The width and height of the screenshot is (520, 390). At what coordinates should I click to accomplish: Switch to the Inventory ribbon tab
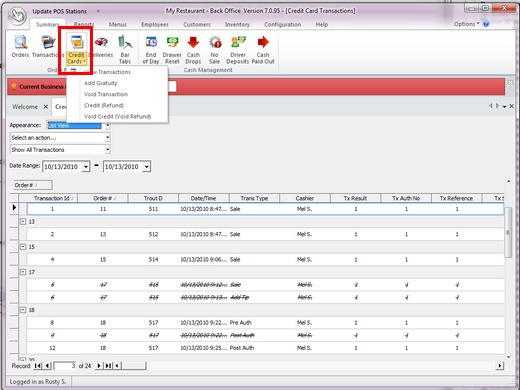[x=237, y=24]
